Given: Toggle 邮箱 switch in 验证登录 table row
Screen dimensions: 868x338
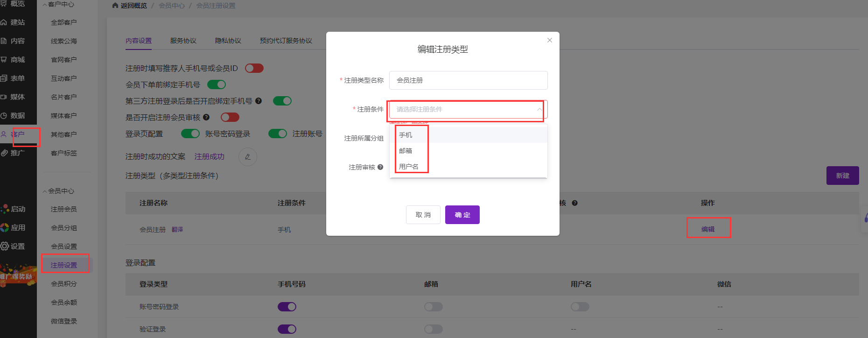Looking at the screenshot, I should [x=434, y=329].
